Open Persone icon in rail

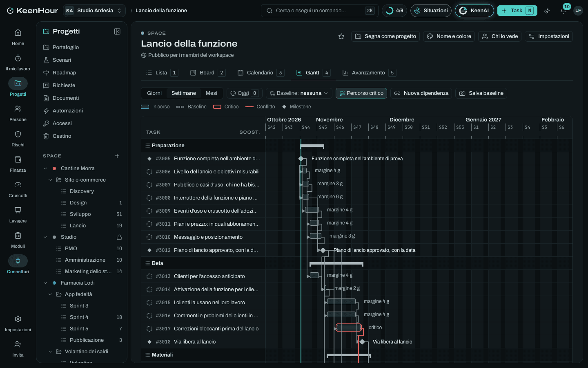coord(18,113)
